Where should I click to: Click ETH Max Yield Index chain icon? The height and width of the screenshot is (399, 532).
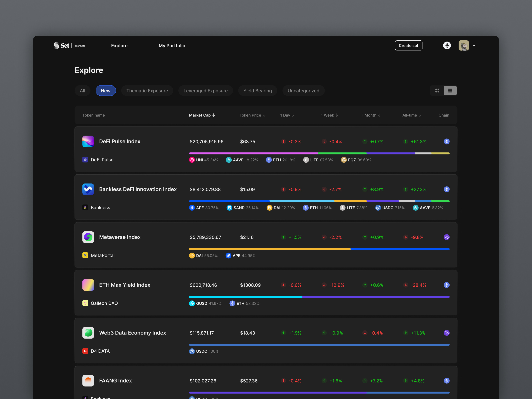[447, 285]
